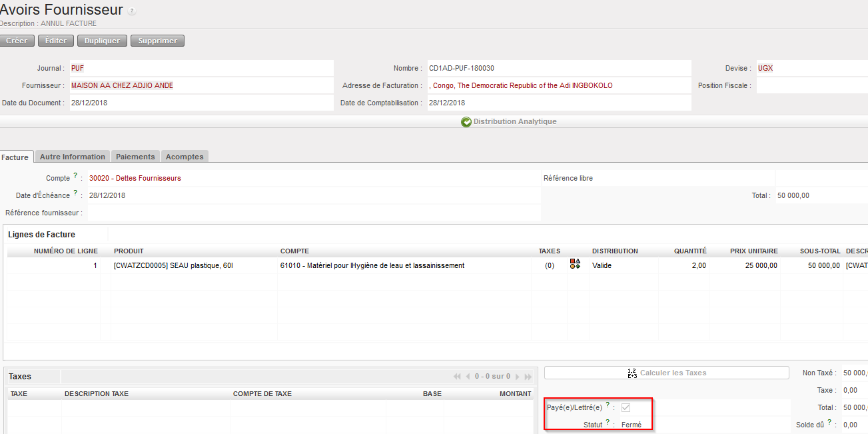Go to first page of Taxes list

(x=457, y=377)
